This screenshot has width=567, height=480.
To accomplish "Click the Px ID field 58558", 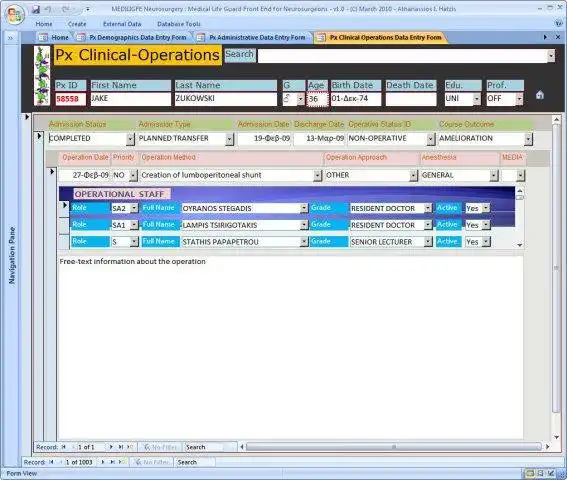I will tap(71, 99).
